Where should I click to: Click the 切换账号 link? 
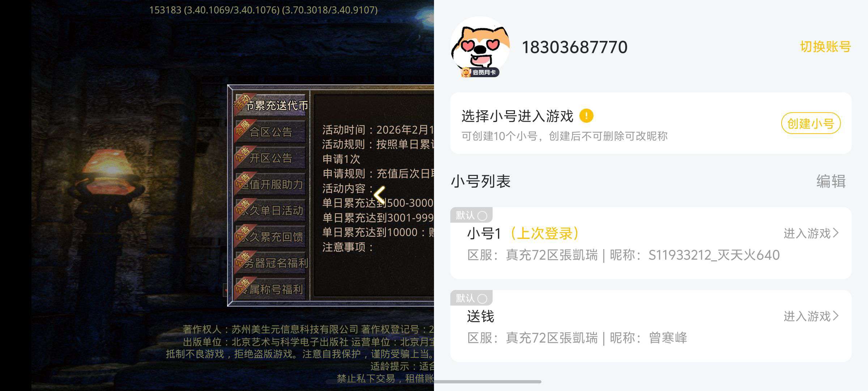[825, 47]
